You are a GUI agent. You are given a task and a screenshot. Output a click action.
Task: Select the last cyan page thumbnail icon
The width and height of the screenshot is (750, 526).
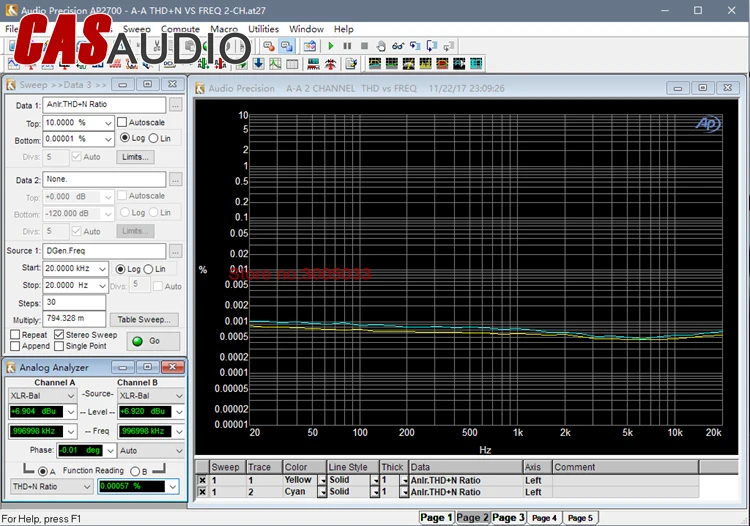(x=476, y=64)
